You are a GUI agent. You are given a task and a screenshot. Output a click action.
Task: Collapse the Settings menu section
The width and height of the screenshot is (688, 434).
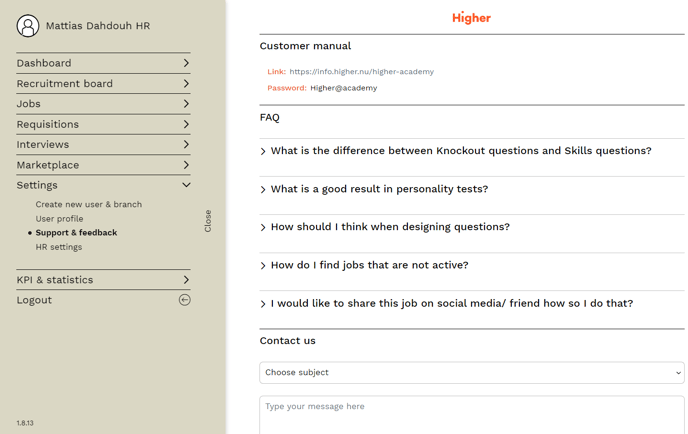pos(186,185)
